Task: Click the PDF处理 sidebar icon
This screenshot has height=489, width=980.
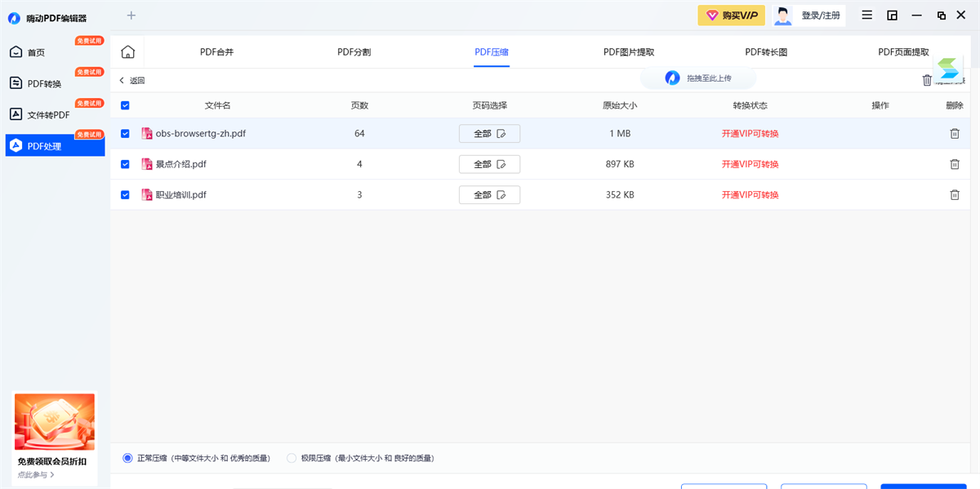Action: coord(16,146)
